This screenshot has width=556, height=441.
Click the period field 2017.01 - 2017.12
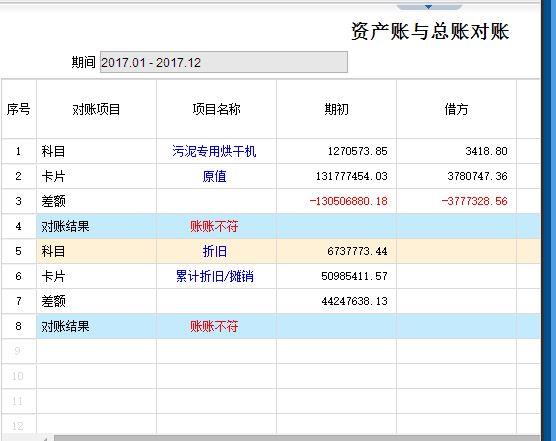[x=223, y=62]
